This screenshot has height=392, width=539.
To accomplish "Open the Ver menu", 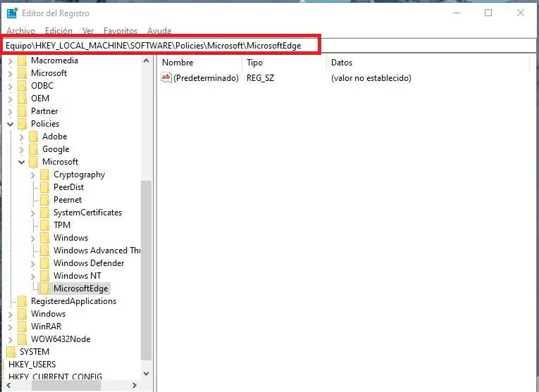I will click(88, 30).
